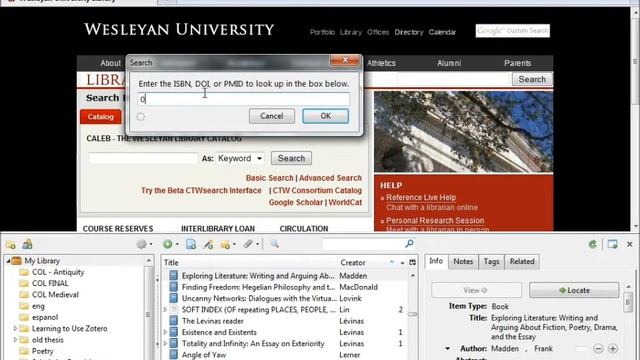Screen dimensions: 640x360
Task: Open the Parents navigation menu item
Action: click(517, 63)
